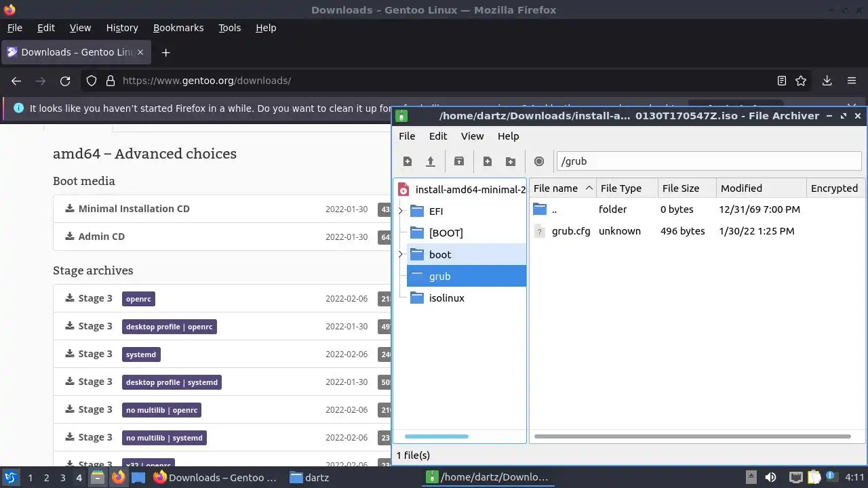Open Firefox Tools menu
This screenshot has width=868, height=488.
coord(229,28)
